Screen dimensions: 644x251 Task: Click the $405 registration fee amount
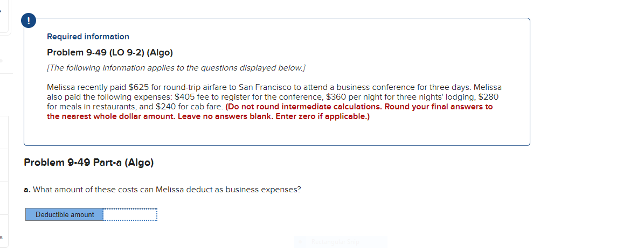[x=184, y=97]
